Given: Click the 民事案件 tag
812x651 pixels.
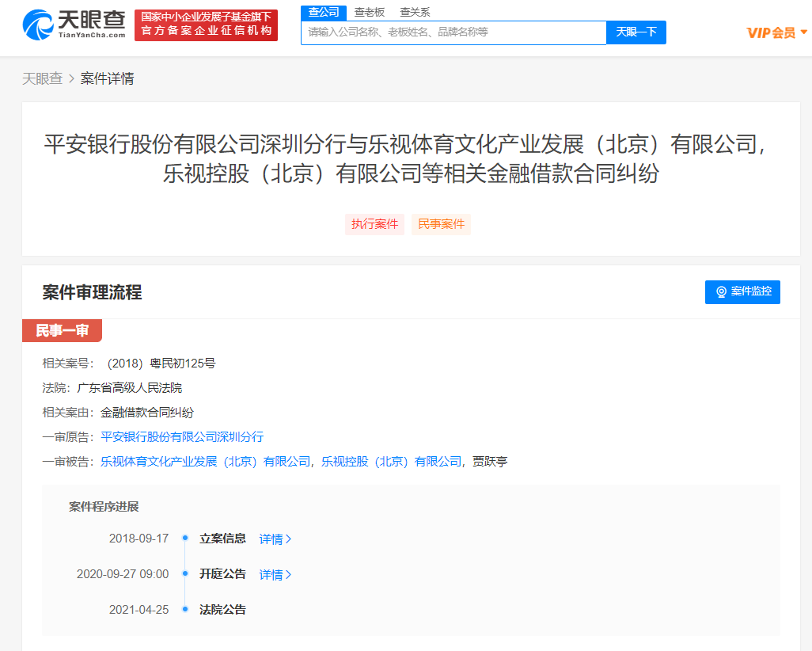Looking at the screenshot, I should [441, 224].
